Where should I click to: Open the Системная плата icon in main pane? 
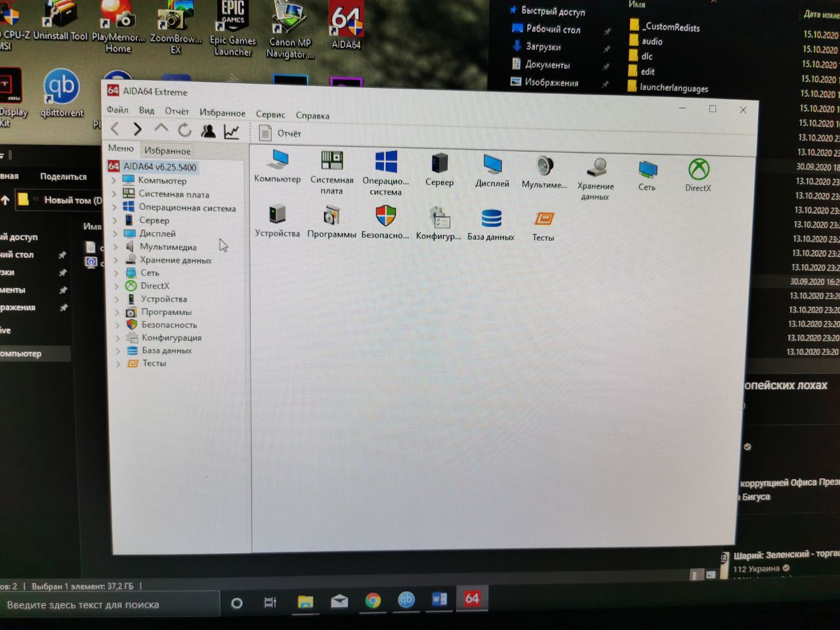[332, 160]
